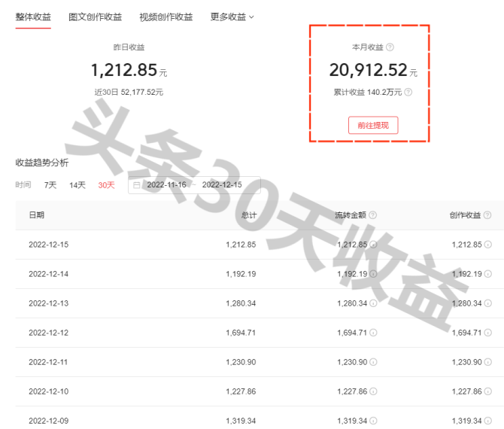Viewport: 504px width, 429px height.
Task: Click the 日期 column header
Action: point(36,214)
